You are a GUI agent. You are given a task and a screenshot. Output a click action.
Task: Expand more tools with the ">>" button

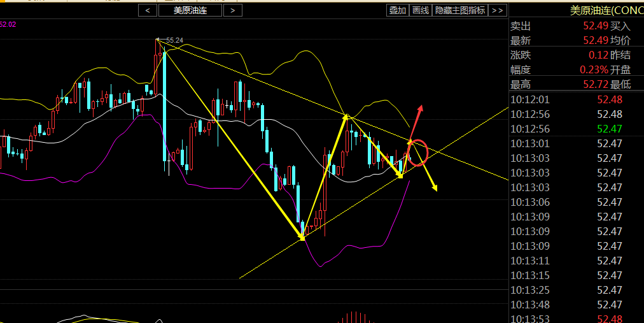(498, 10)
